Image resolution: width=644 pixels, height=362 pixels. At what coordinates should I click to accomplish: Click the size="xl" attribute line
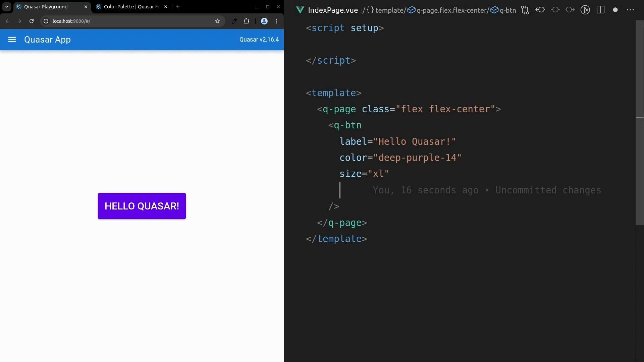[x=364, y=174]
